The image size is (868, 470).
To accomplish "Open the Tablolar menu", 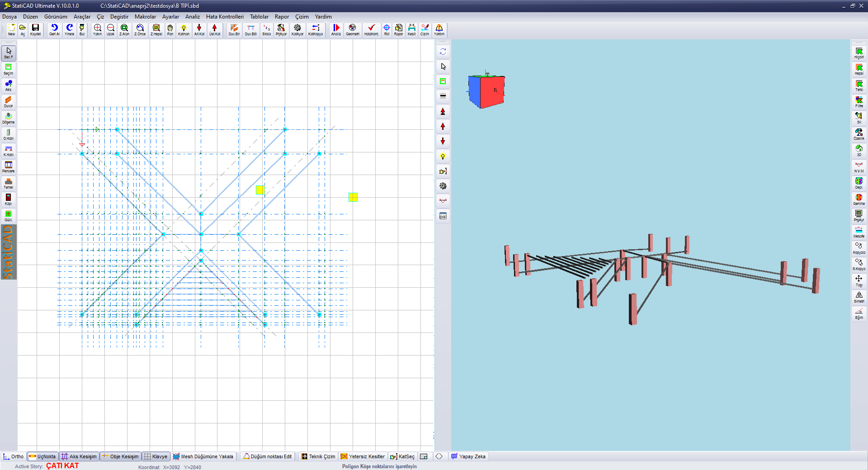I will coord(259,17).
